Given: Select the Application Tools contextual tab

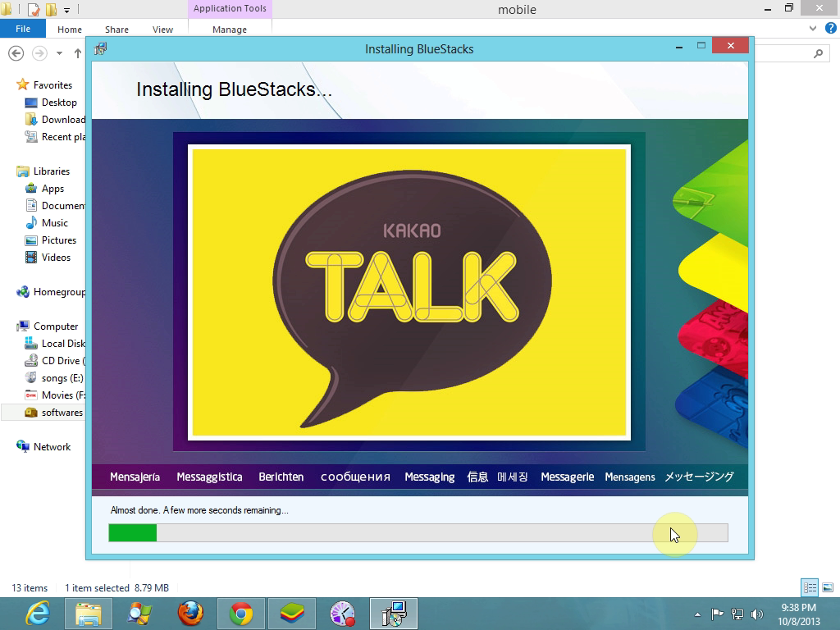Looking at the screenshot, I should 230,8.
